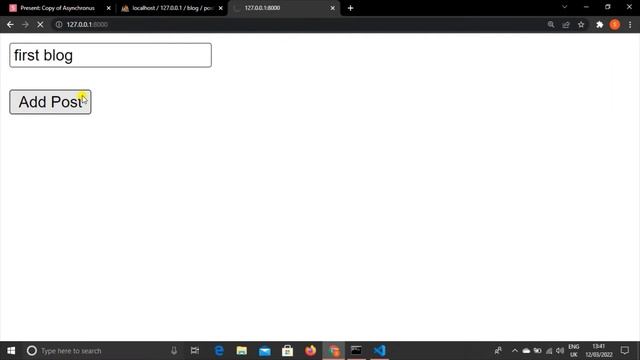This screenshot has width=640, height=360.
Task: Open File Explorer from taskbar
Action: click(242, 351)
